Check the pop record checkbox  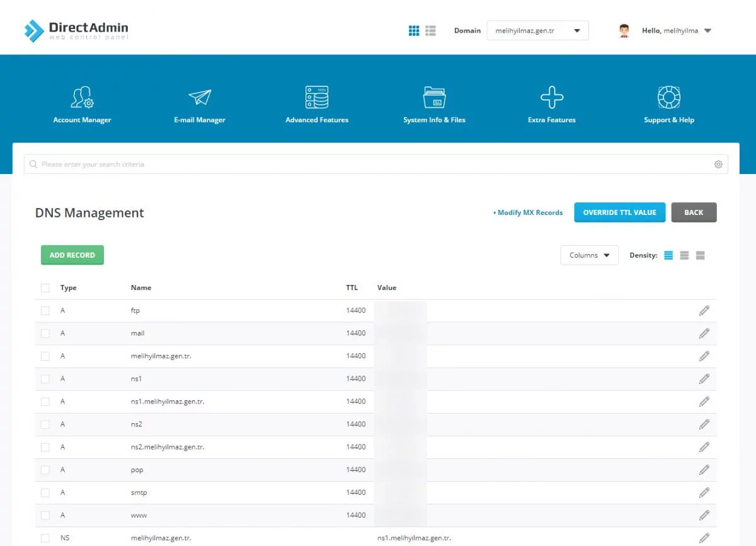pos(45,470)
